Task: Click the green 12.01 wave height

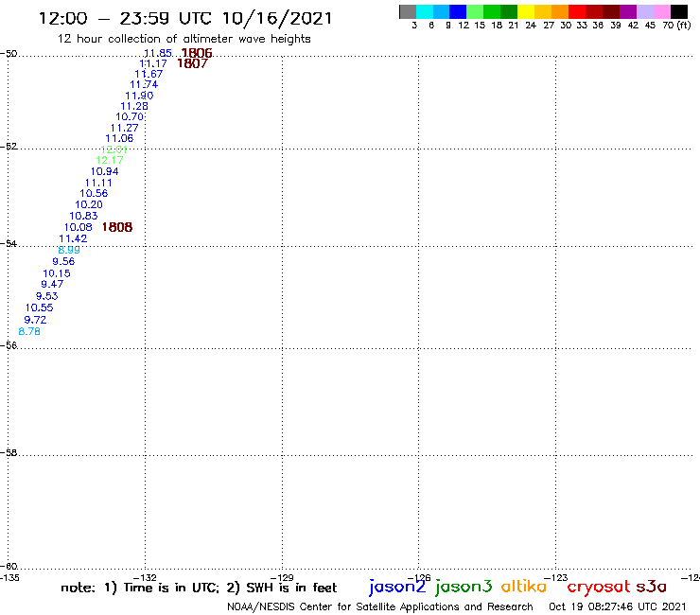Action: coord(114,149)
